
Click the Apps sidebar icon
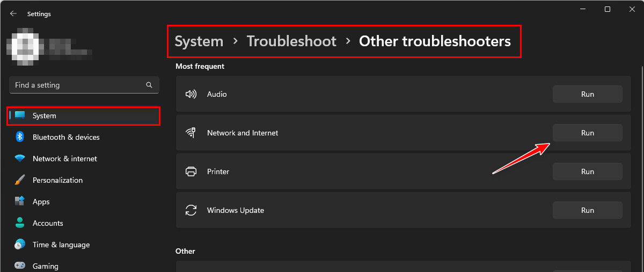[20, 202]
